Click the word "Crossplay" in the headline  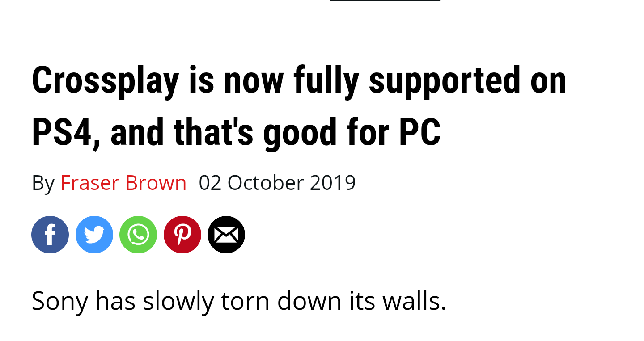coord(105,81)
